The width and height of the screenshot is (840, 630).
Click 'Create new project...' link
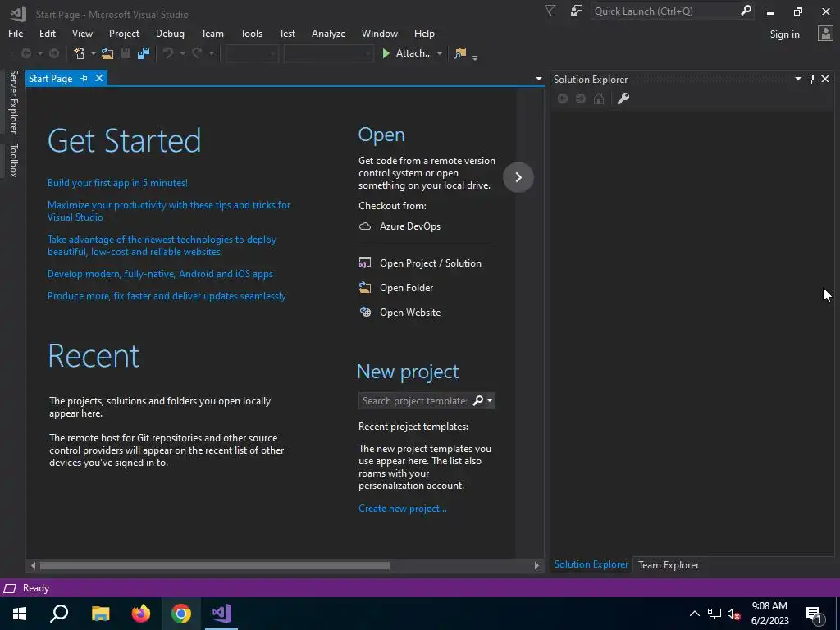click(x=402, y=509)
